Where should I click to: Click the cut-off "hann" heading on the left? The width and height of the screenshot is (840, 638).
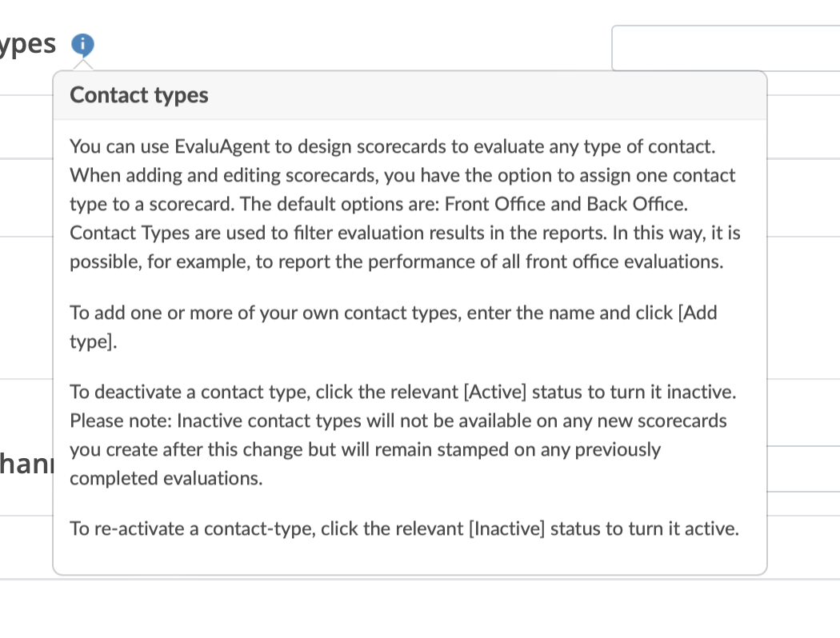[x=26, y=464]
